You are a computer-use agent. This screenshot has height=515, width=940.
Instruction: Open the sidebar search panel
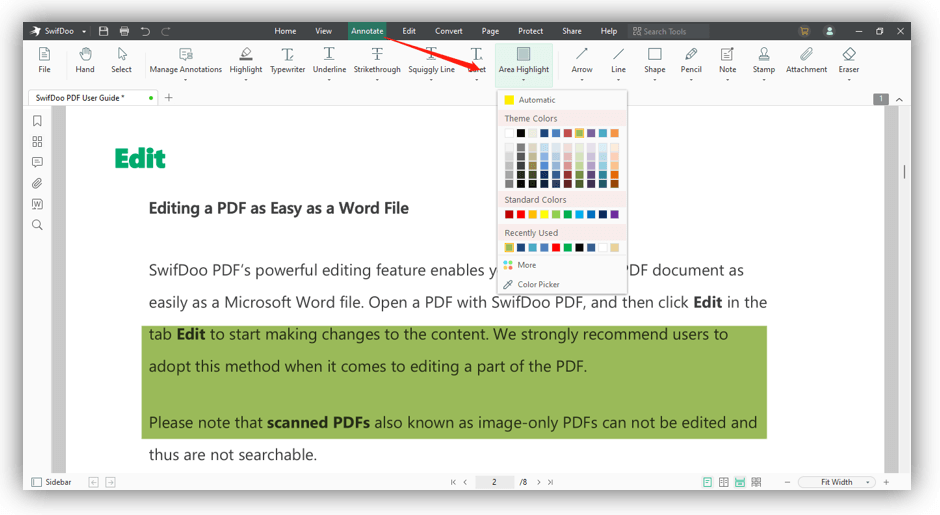[37, 225]
